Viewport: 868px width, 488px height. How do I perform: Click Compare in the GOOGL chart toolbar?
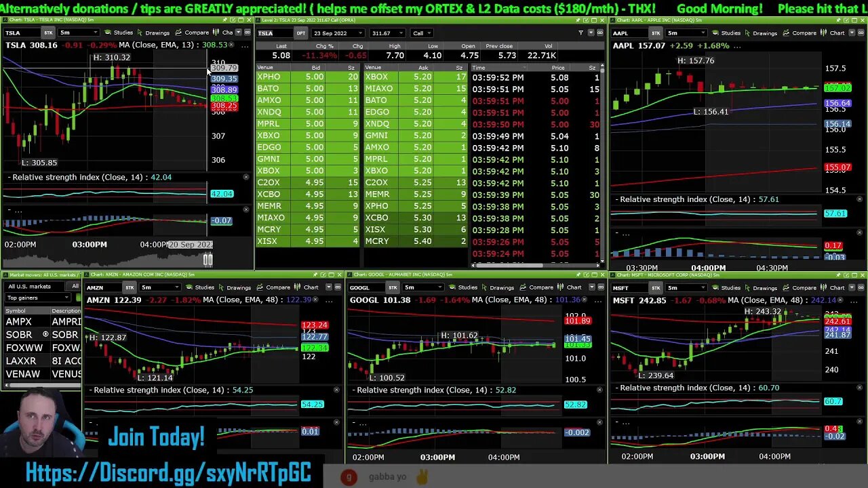coord(537,287)
